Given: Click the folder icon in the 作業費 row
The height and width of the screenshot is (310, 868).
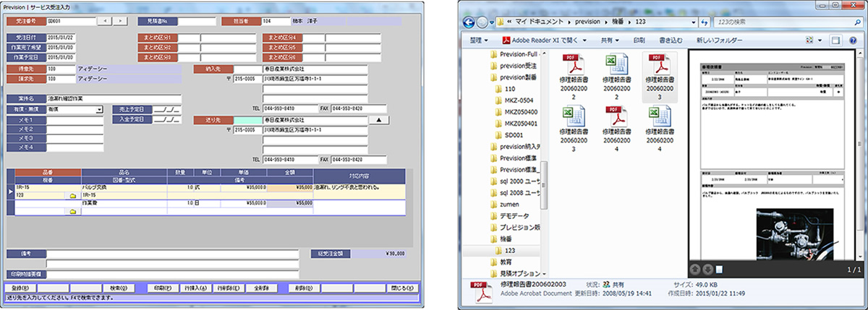Looking at the screenshot, I should tap(72, 211).
